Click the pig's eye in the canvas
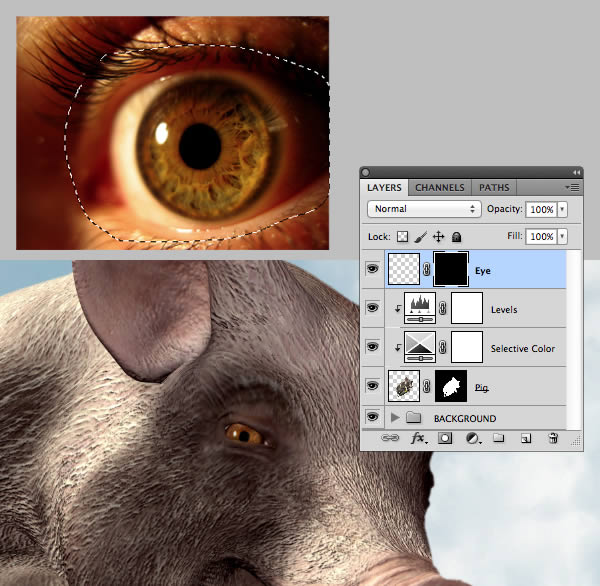The width and height of the screenshot is (600, 586). (x=244, y=434)
